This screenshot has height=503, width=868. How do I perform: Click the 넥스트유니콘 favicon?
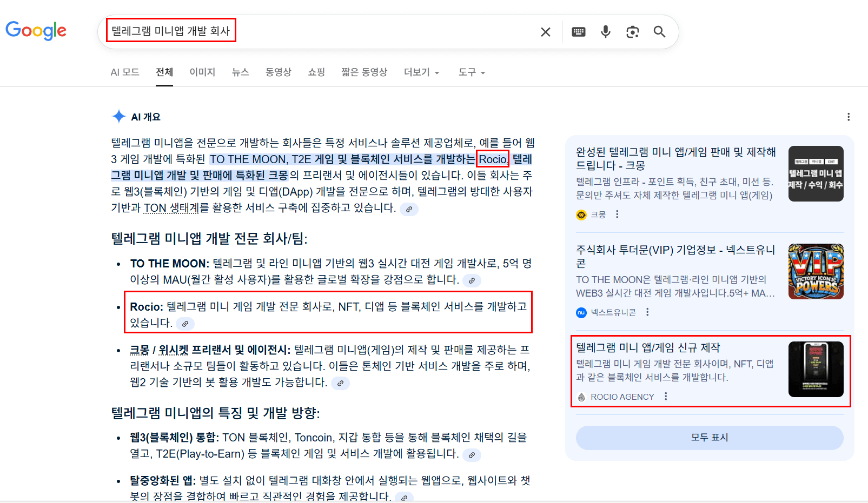(580, 312)
